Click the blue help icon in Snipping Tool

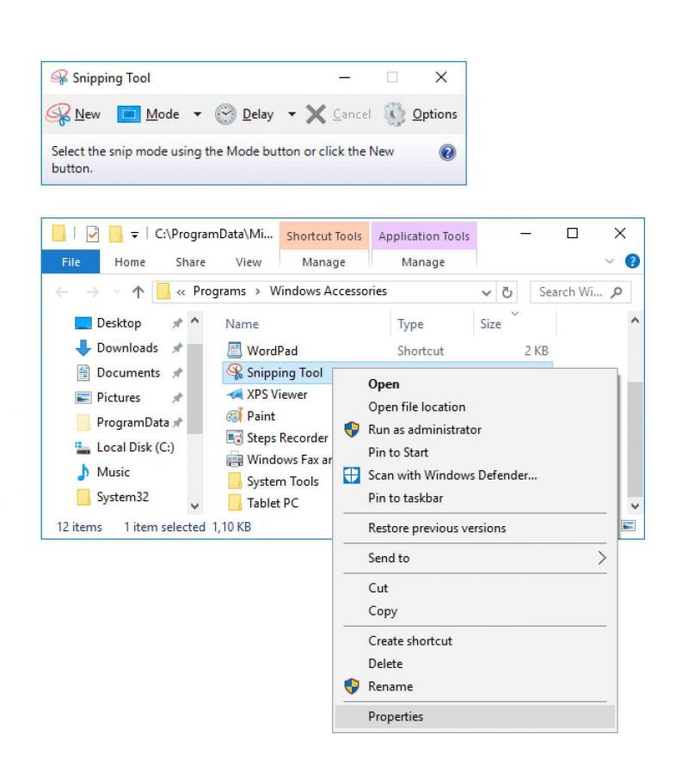point(447,152)
